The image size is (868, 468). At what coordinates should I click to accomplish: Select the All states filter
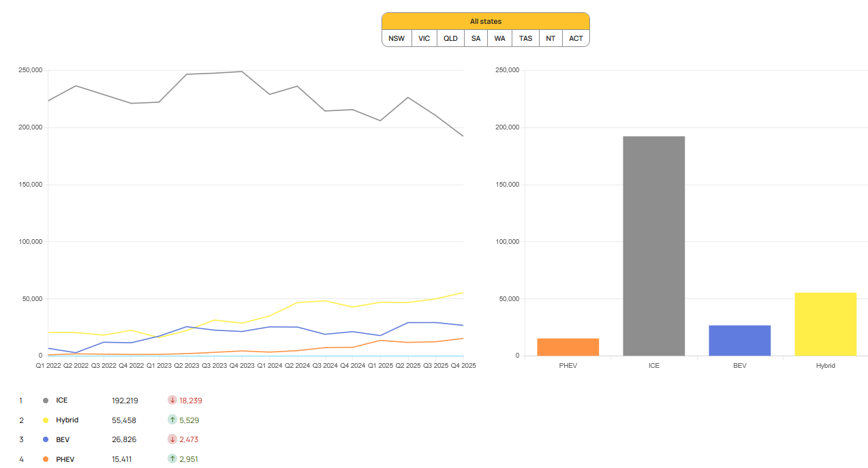point(485,22)
